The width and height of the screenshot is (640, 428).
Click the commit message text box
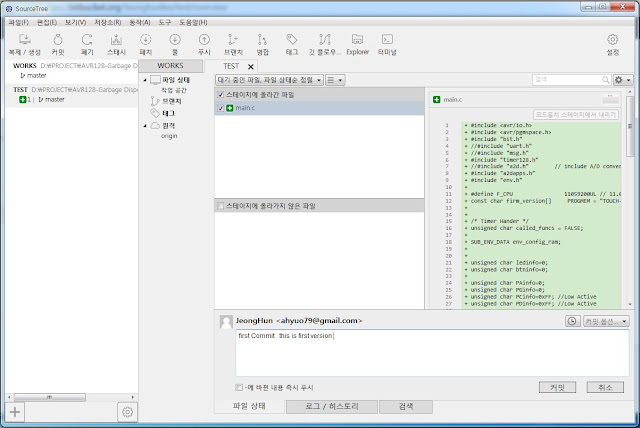coord(432,353)
